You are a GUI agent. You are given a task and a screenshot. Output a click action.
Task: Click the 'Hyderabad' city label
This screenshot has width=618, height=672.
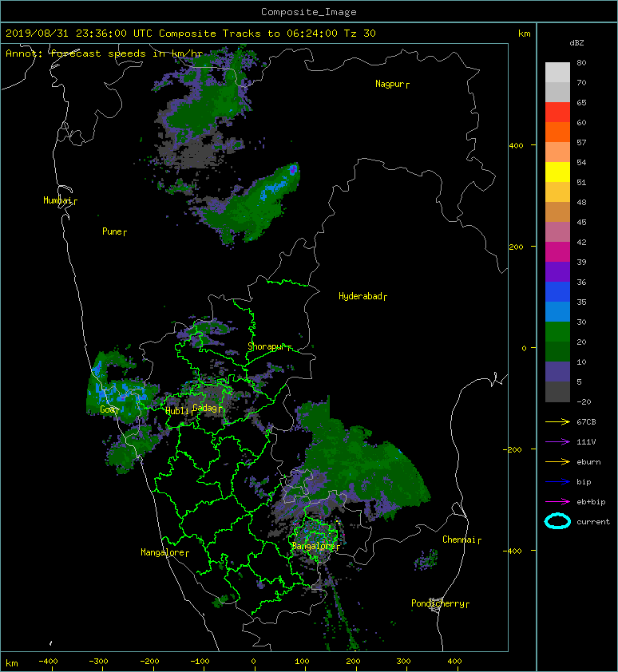click(360, 296)
